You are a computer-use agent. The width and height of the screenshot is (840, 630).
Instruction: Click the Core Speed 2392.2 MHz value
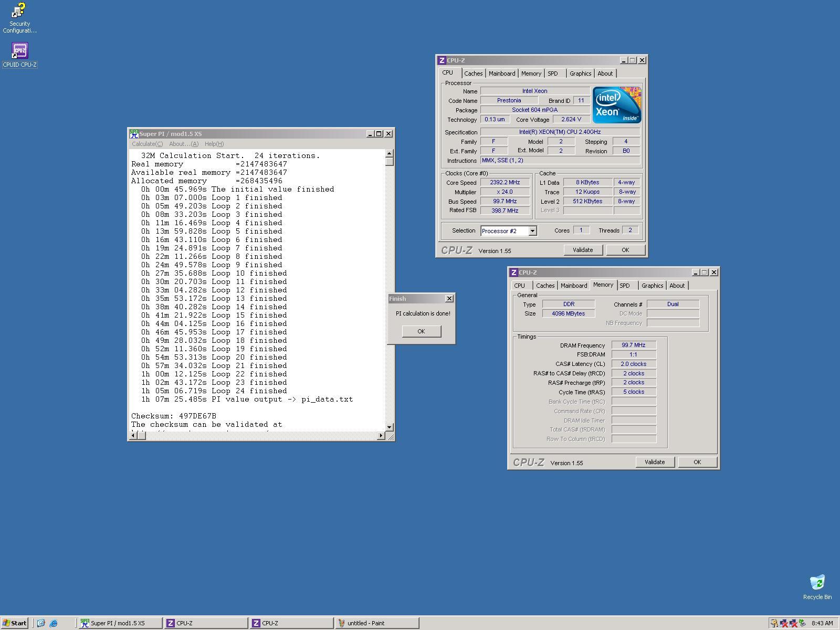point(505,183)
